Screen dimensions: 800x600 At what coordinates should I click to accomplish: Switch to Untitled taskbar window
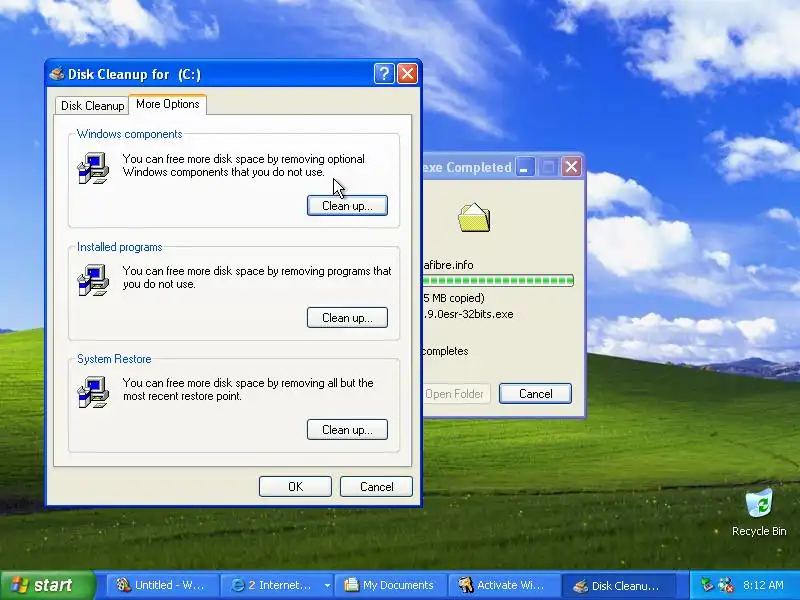point(163,585)
